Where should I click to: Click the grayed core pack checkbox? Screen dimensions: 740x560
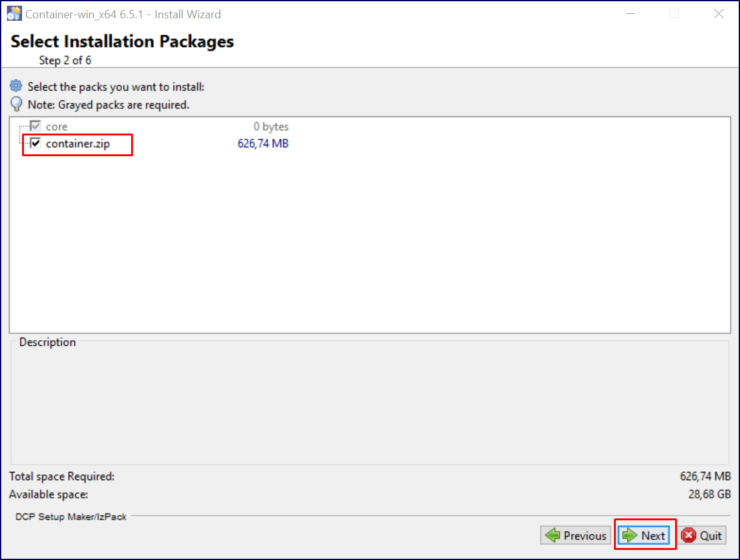[x=35, y=126]
